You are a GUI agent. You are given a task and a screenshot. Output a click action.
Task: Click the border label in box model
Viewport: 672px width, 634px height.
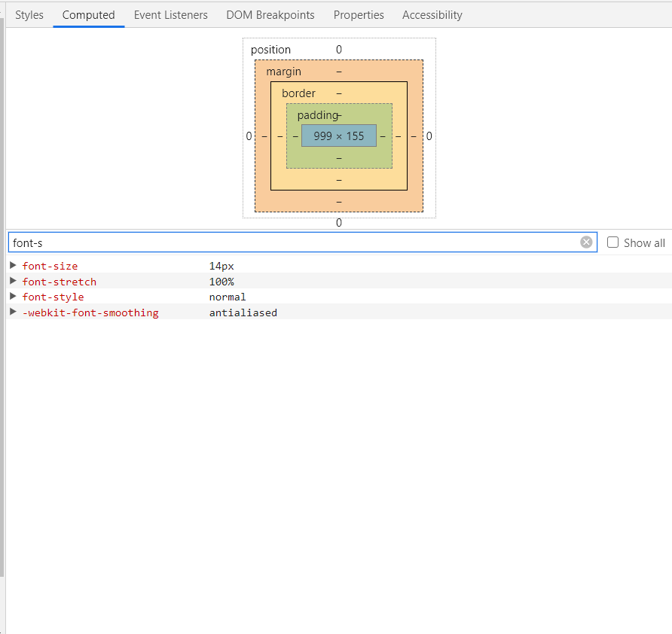298,93
